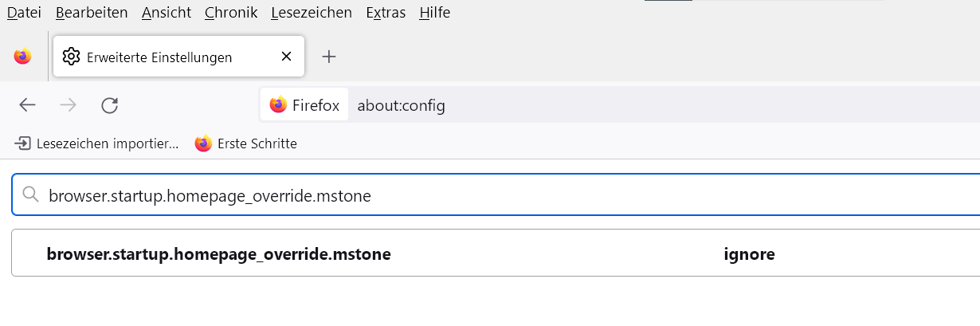Expand the Lesezeichen menu
The image size is (980, 326).
click(311, 13)
